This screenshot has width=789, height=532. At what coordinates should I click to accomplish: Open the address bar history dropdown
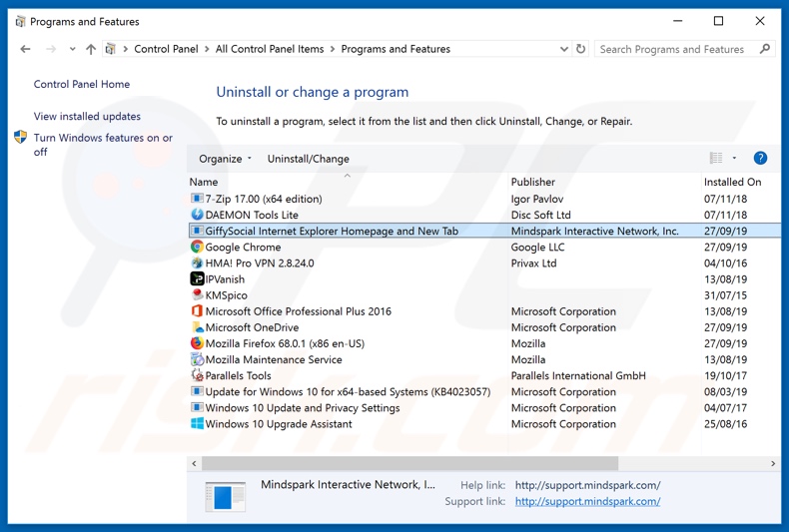[563, 49]
